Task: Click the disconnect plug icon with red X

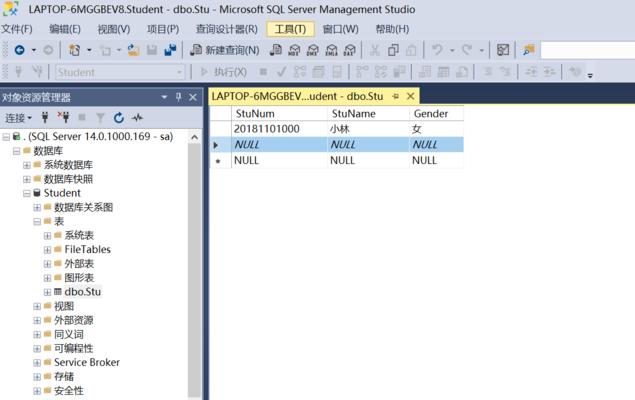Action: coord(63,117)
